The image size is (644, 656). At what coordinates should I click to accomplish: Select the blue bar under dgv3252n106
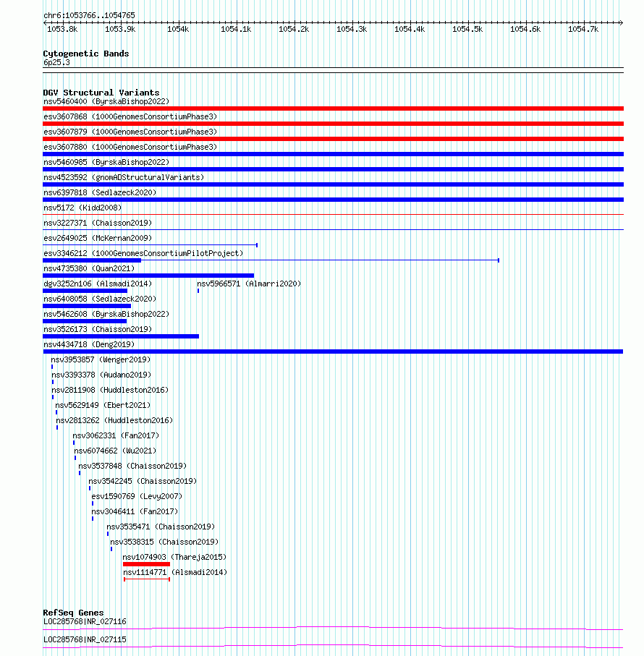coord(85,291)
